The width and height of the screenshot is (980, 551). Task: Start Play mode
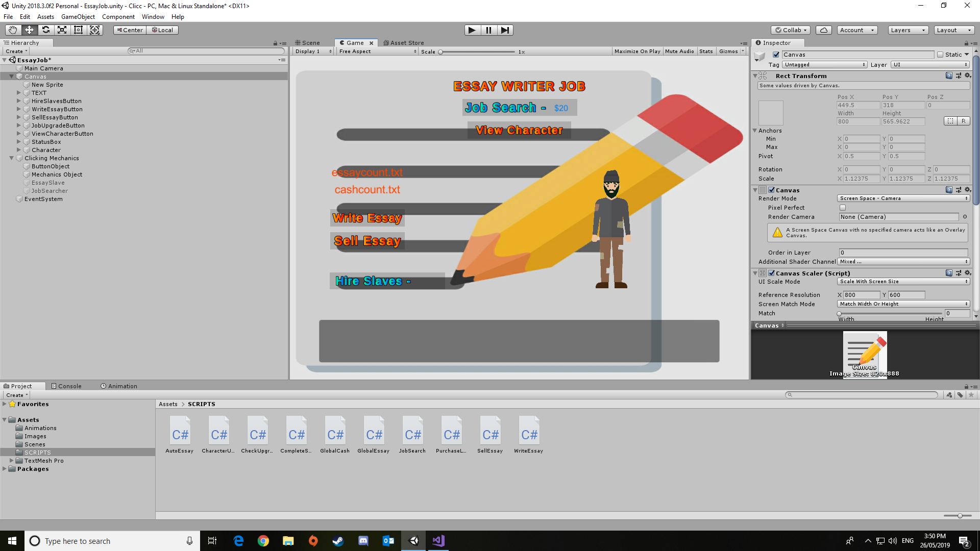coord(472,30)
